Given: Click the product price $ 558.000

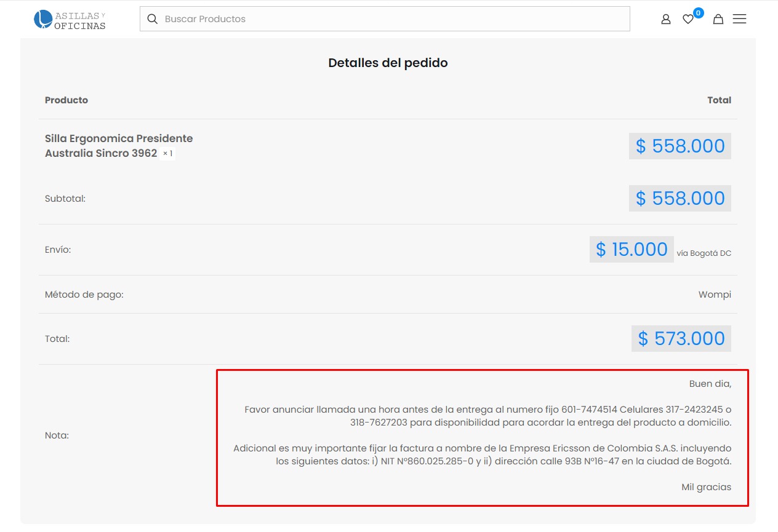Looking at the screenshot, I should click(680, 146).
